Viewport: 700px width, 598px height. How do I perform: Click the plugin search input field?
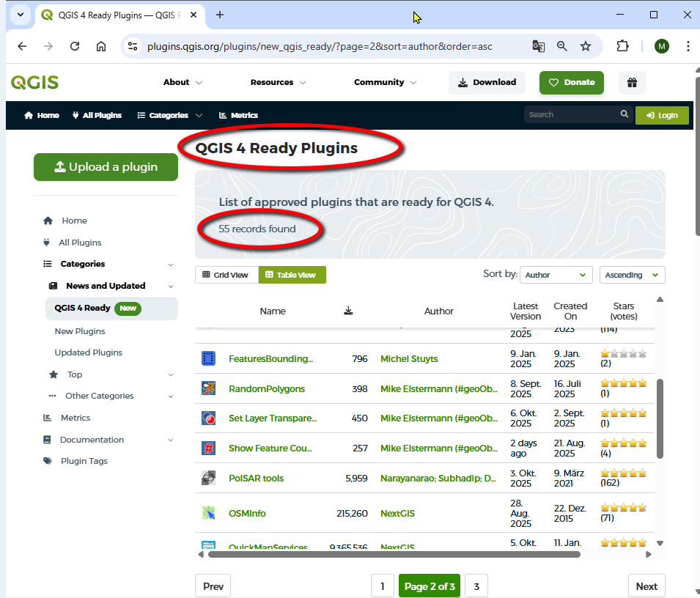coord(570,114)
